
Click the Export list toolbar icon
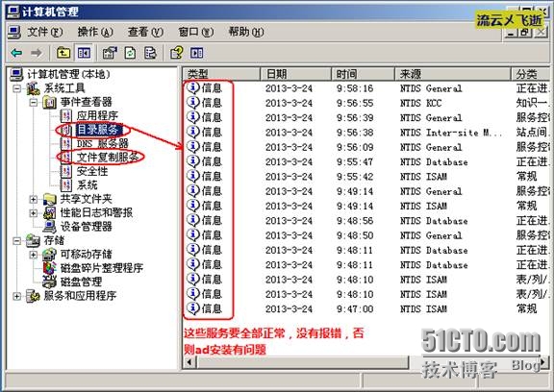[150, 53]
